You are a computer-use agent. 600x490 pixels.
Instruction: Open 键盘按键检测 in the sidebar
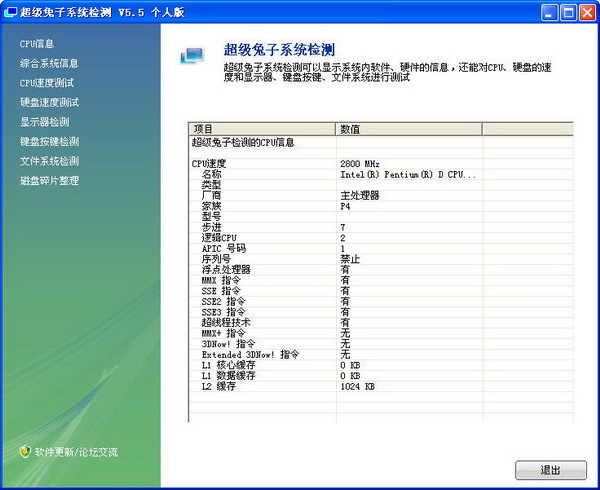[49, 142]
